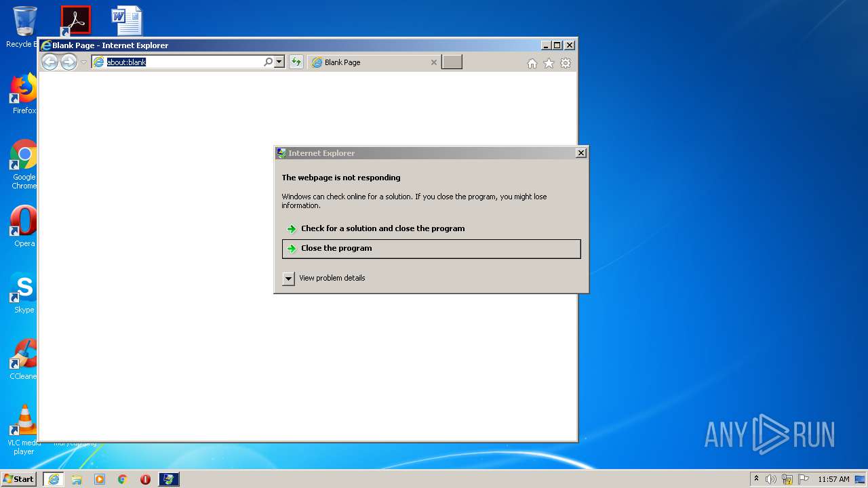Viewport: 868px width, 488px height.
Task: Launch VLC media player from the desktop
Action: coord(24,430)
